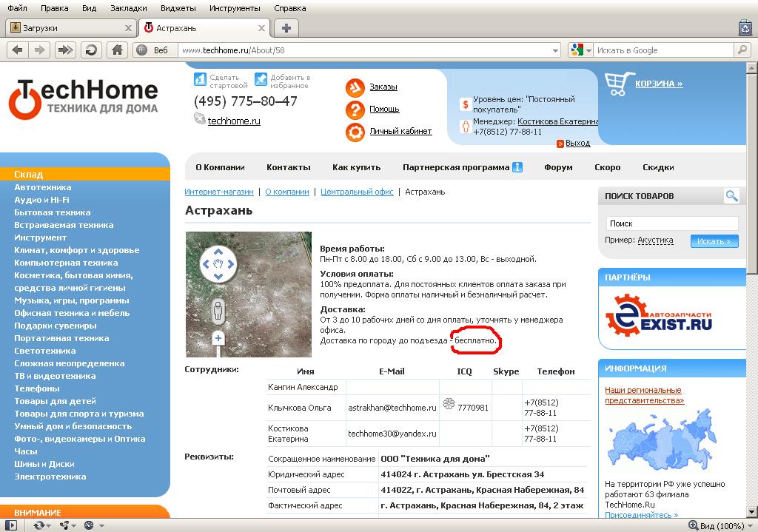Open the Инструменты menu
Image resolution: width=758 pixels, height=532 pixels.
pos(235,8)
